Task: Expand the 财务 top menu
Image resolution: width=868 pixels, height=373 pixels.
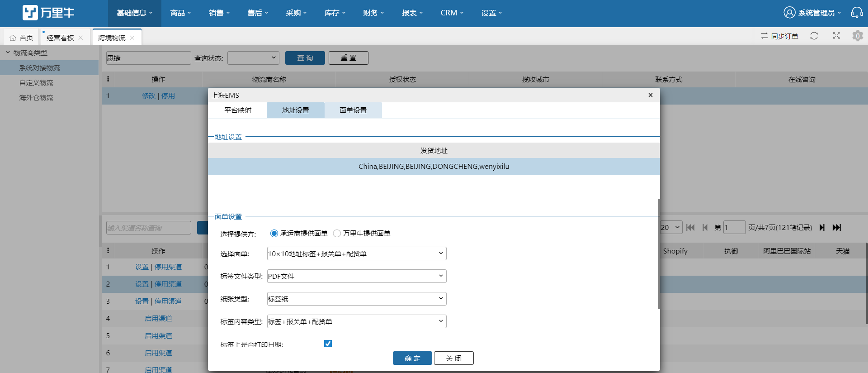Action: [x=373, y=13]
